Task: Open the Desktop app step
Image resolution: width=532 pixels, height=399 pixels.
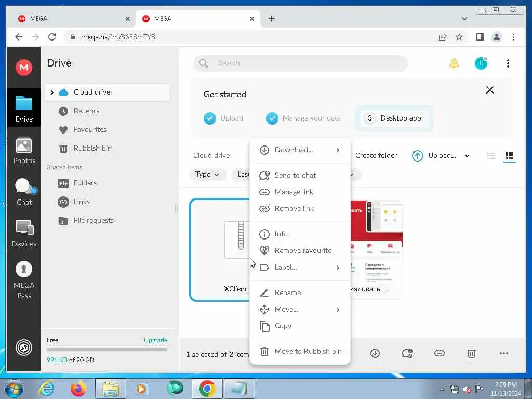Action: coord(394,118)
